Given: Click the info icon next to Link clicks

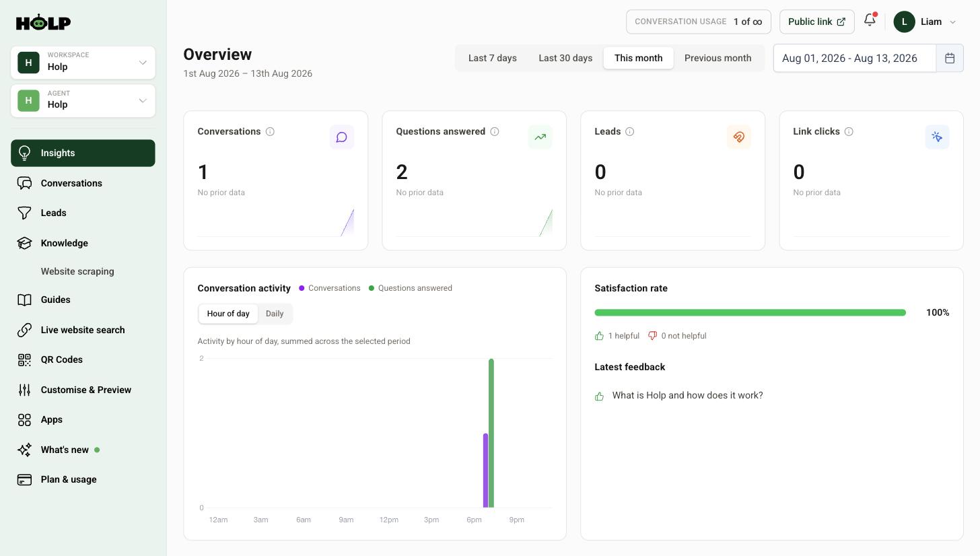Looking at the screenshot, I should (x=849, y=131).
